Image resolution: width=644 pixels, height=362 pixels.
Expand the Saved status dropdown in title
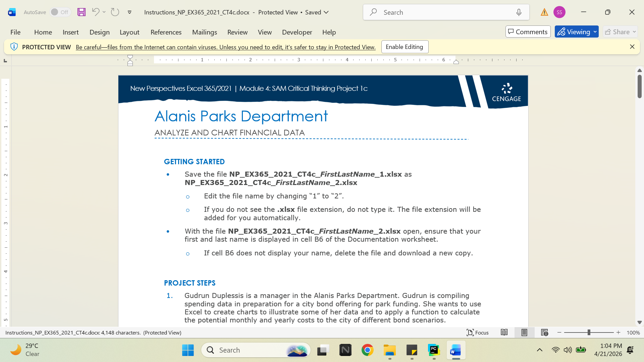click(326, 12)
